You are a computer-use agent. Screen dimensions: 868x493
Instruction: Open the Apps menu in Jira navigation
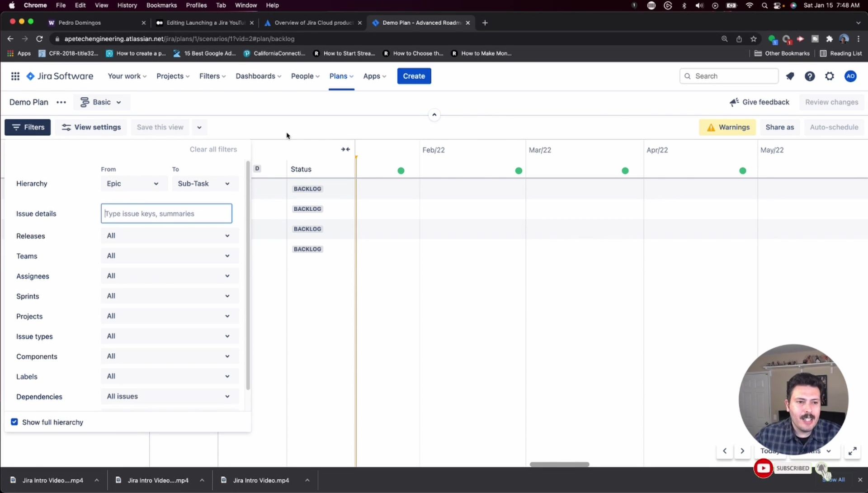[x=375, y=76]
